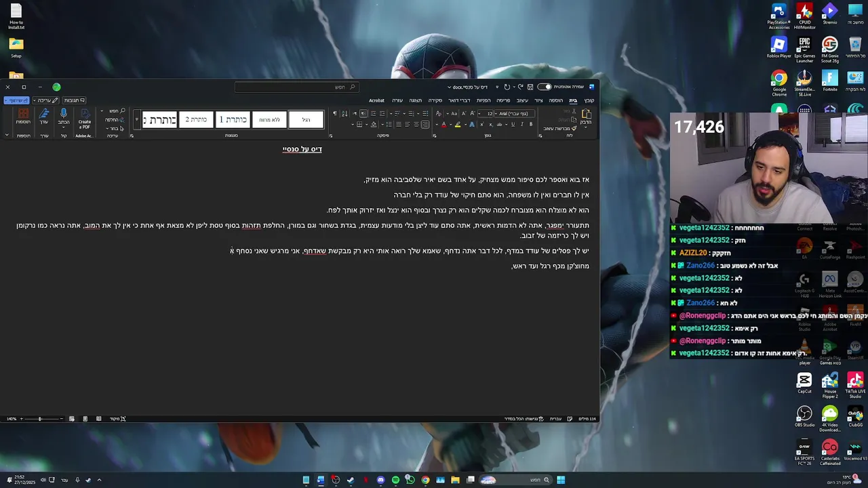Select the Heading 1 style (כותרת 1)
Image resolution: width=868 pixels, height=488 pixels.
pos(233,120)
